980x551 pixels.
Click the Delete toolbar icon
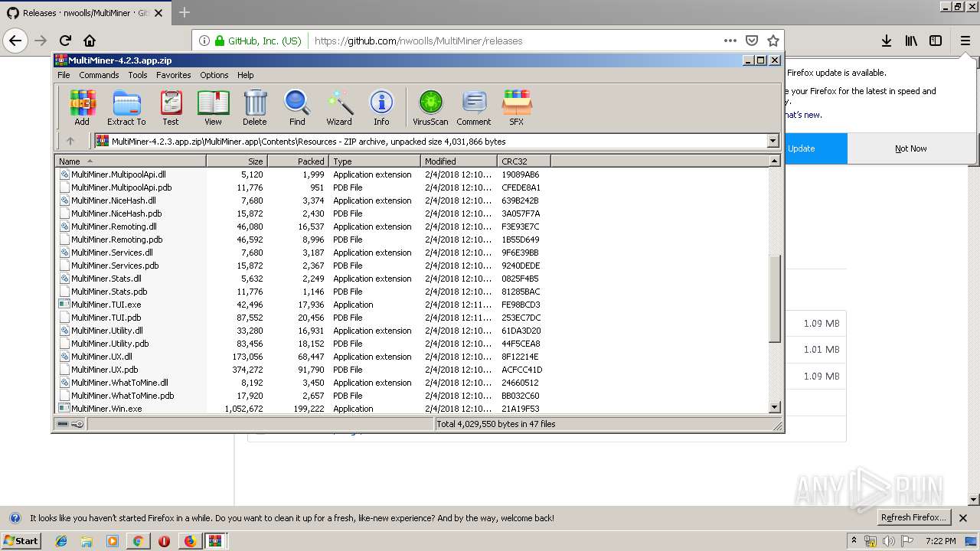pyautogui.click(x=255, y=107)
